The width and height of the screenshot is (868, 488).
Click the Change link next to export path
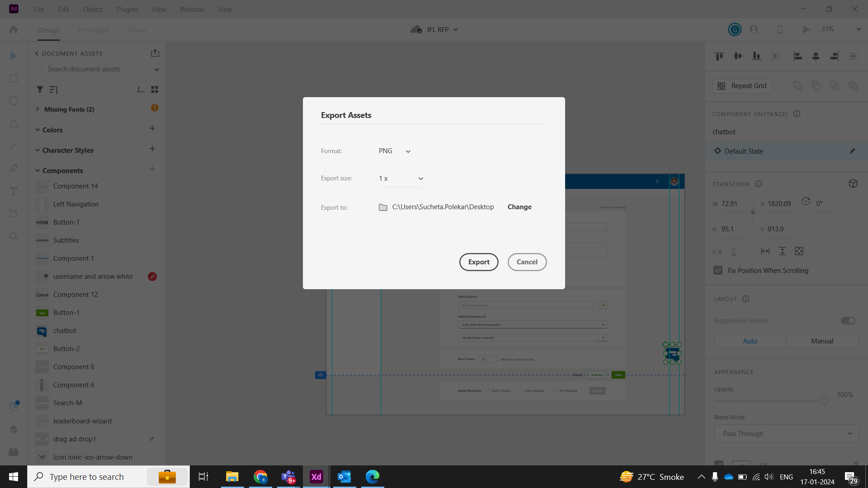(519, 207)
